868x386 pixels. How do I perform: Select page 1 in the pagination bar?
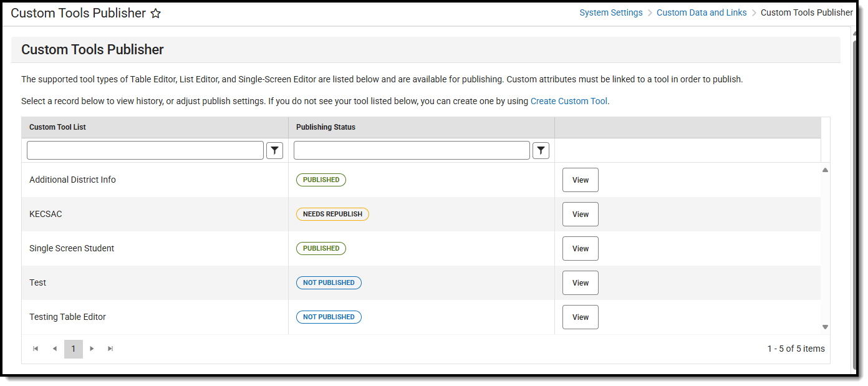pos(73,349)
